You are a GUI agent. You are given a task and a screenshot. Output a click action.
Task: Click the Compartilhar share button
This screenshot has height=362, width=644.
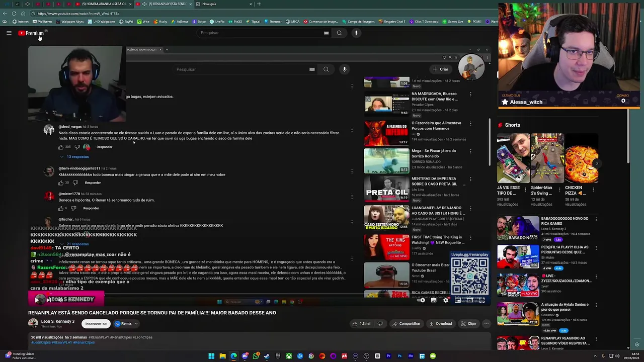pyautogui.click(x=406, y=324)
